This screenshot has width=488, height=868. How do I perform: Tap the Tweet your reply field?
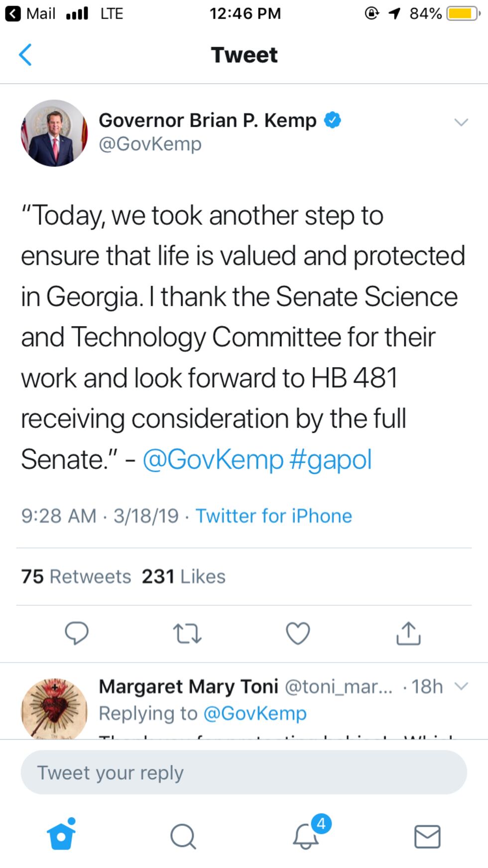[x=244, y=772]
